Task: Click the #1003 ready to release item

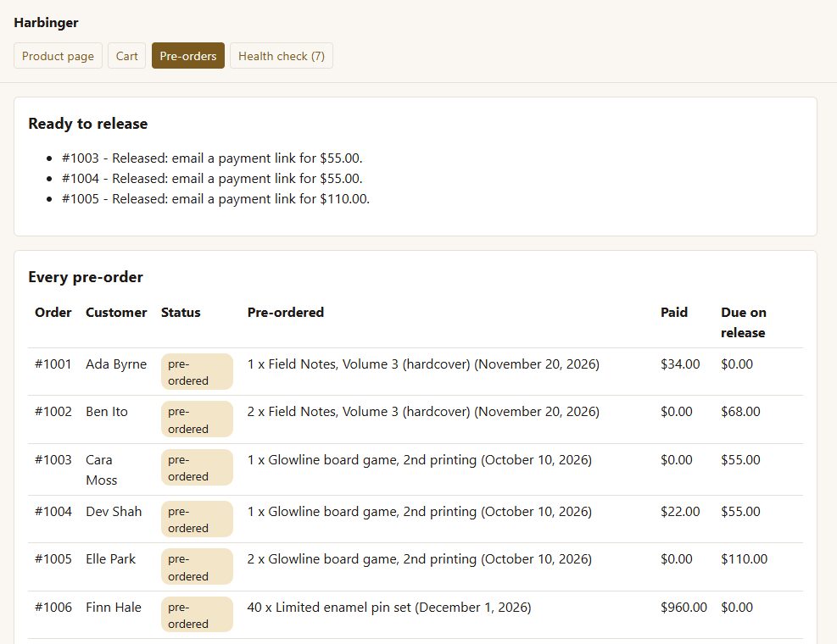Action: [212, 158]
